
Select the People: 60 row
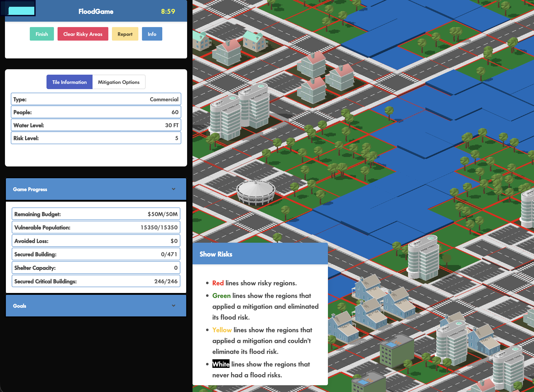coord(96,112)
